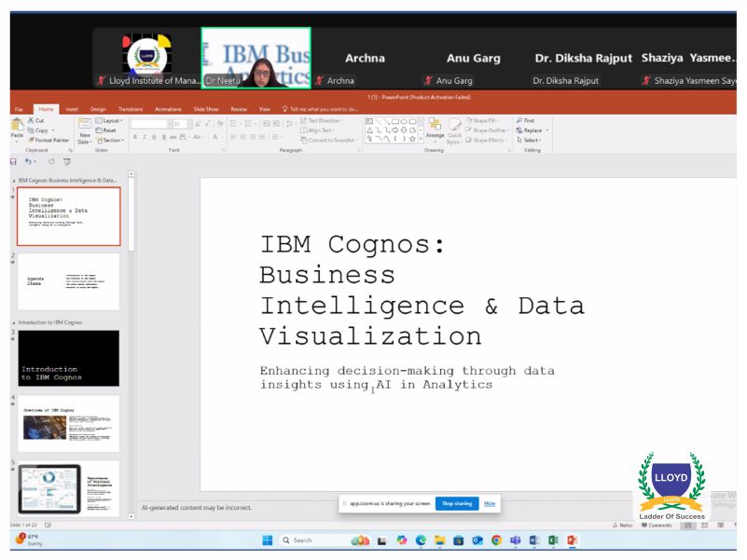
Task: Toggle Italic formatting
Action: point(145,137)
